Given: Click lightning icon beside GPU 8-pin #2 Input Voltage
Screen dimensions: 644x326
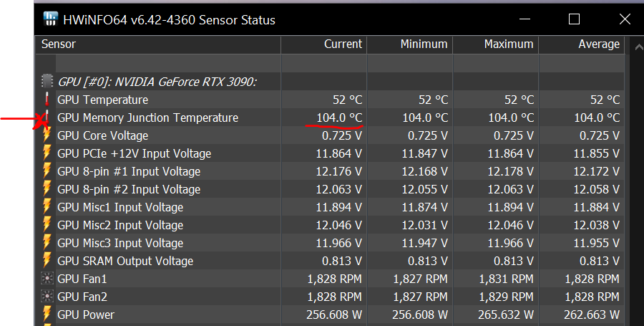Looking at the screenshot, I should pos(47,188).
